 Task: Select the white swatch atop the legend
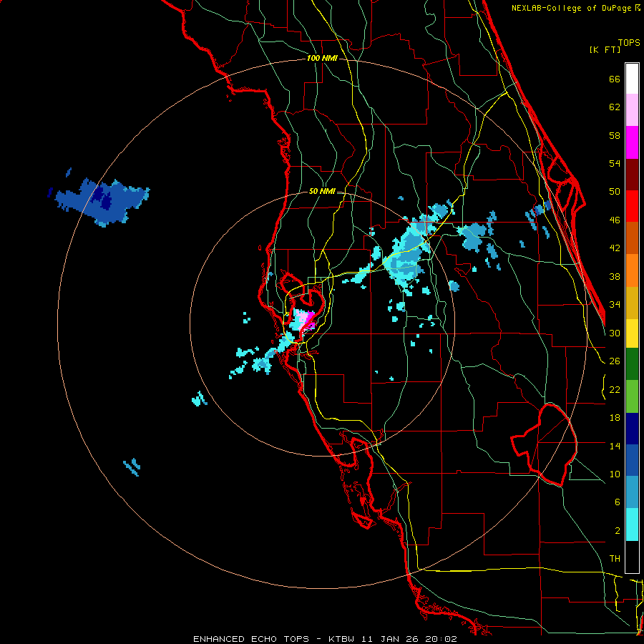[632, 79]
